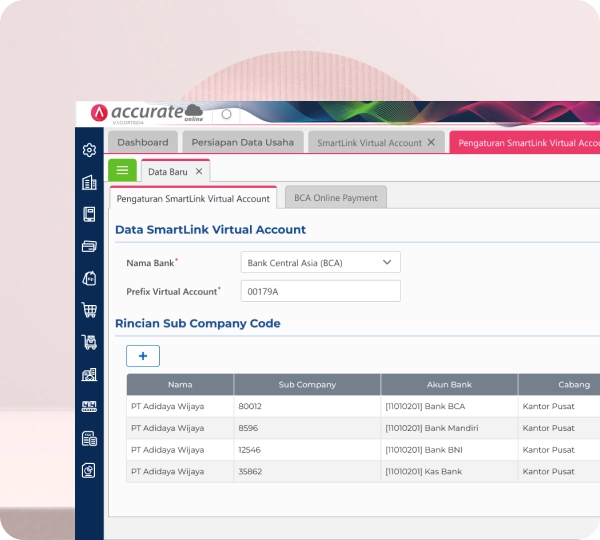Open the Inventory hand-truck icon
This screenshot has width=600, height=540.
pyautogui.click(x=89, y=342)
